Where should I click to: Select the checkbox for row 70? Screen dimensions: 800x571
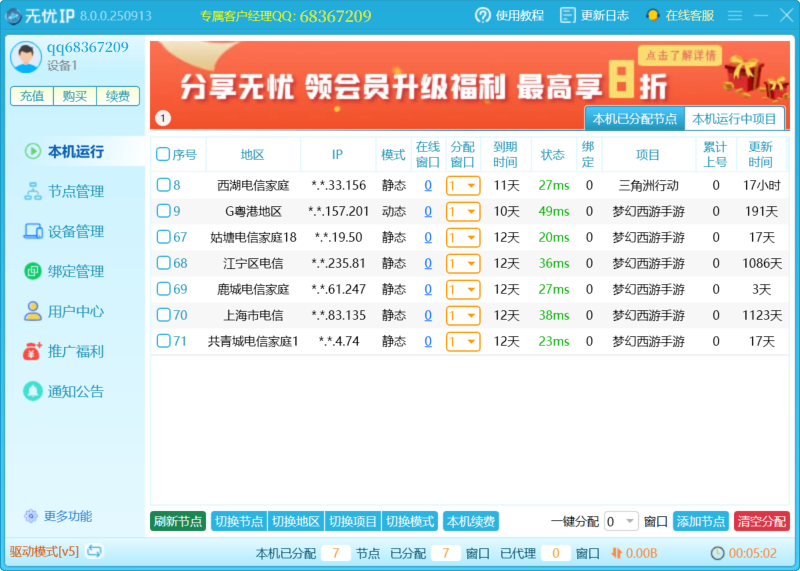[163, 315]
